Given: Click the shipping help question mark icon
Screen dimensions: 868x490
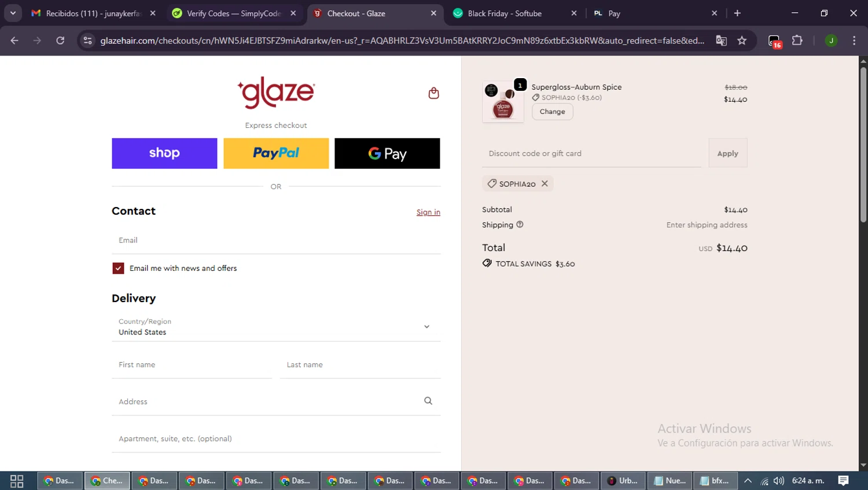Looking at the screenshot, I should click(520, 224).
